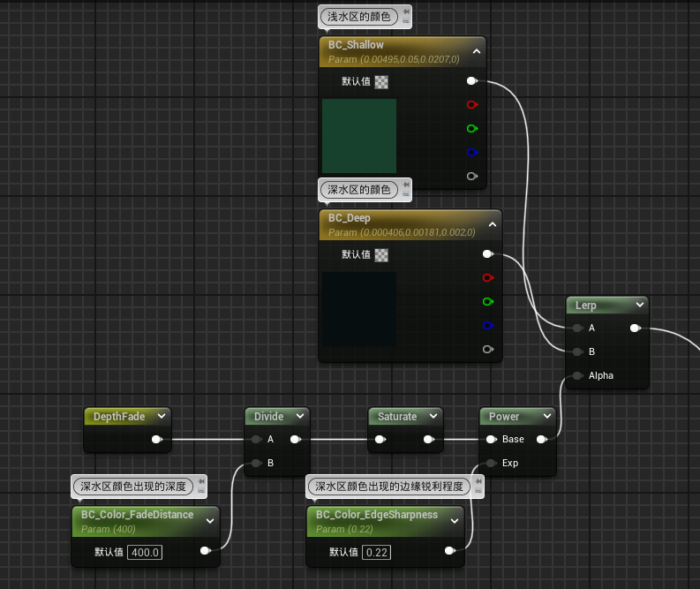
Task: Collapse the BC_Shallow node with its chevron
Action: (x=477, y=51)
